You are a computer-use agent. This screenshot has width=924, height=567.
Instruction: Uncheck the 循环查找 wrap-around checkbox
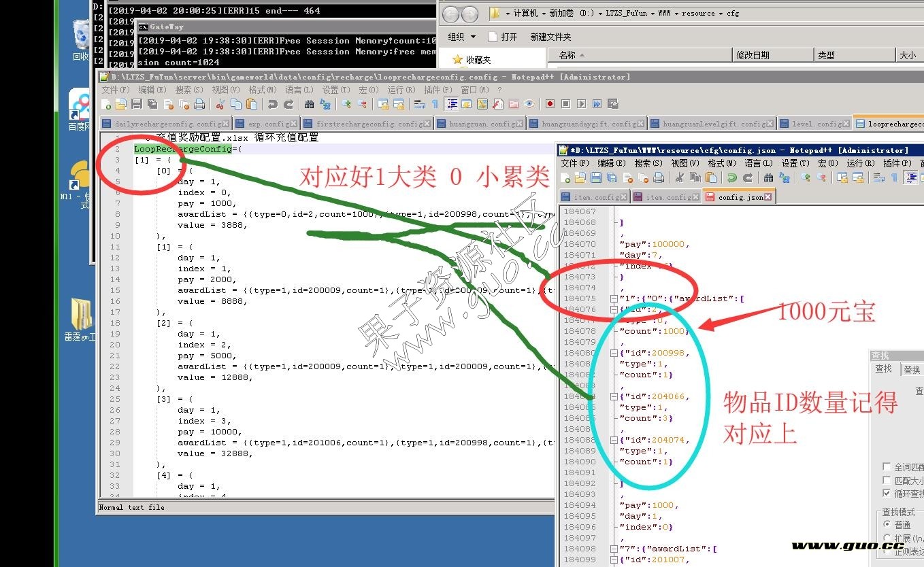click(887, 494)
